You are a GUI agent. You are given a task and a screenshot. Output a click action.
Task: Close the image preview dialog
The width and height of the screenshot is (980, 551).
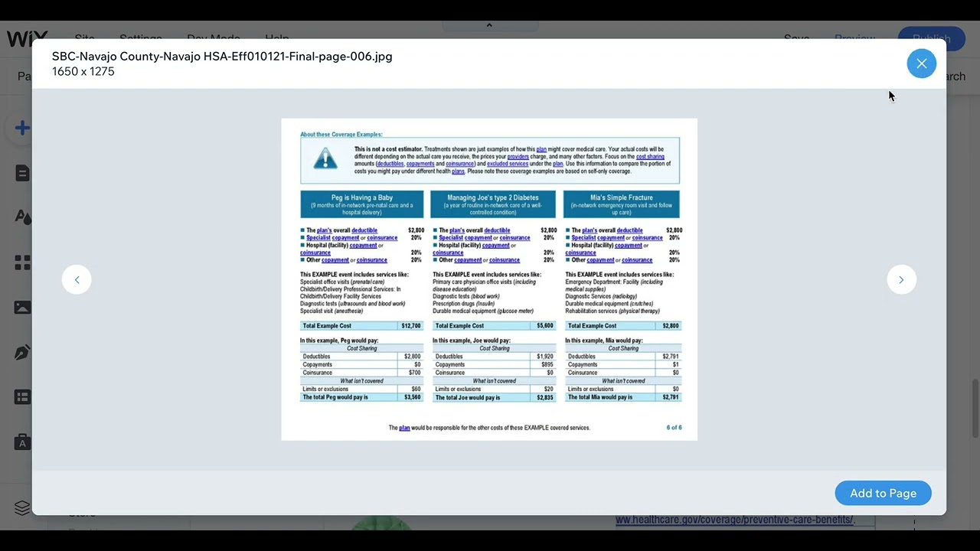(921, 64)
